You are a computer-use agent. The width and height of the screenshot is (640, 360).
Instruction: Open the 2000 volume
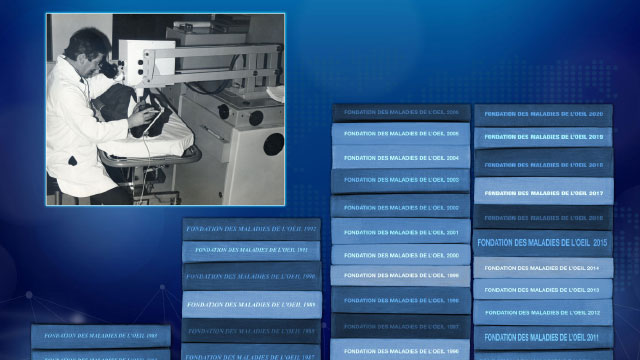click(x=401, y=255)
